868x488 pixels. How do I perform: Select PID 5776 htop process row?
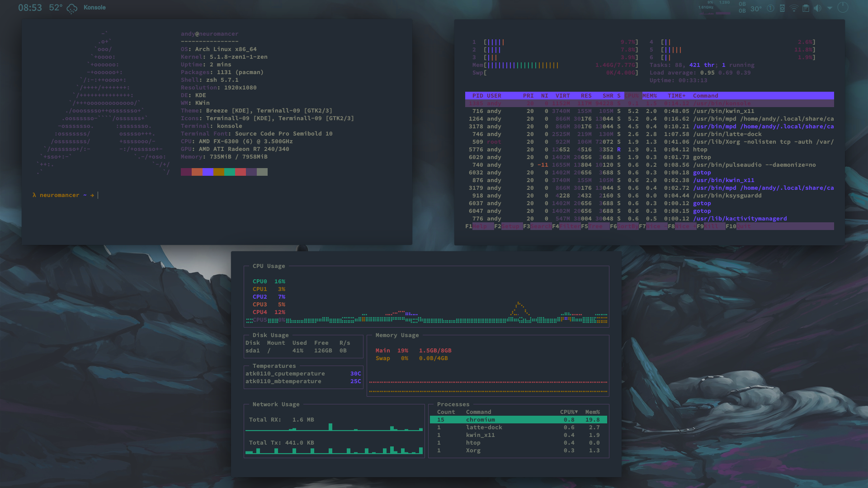click(x=650, y=150)
